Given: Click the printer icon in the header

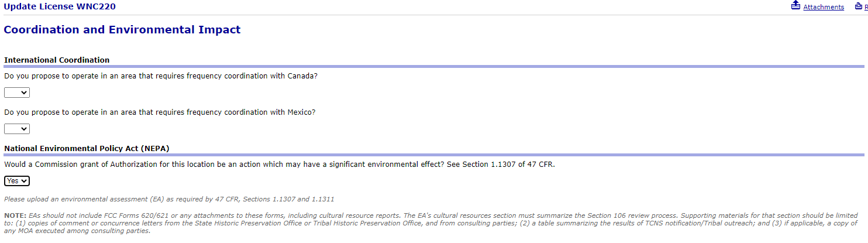Looking at the screenshot, I should pos(858,6).
